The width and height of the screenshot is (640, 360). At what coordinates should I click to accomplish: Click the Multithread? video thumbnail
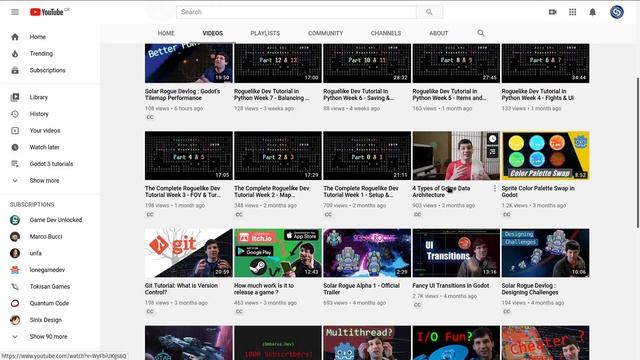point(367,343)
